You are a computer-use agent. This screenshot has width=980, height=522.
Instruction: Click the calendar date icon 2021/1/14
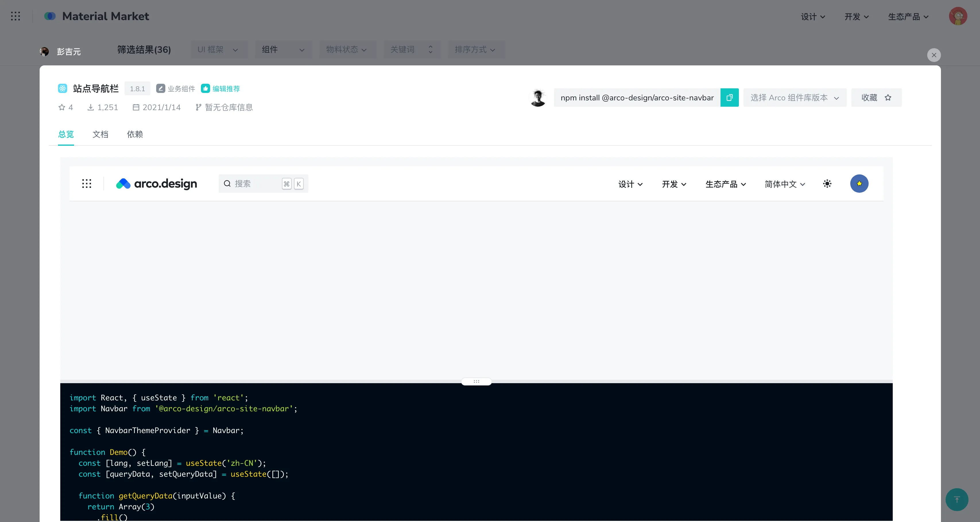tap(136, 107)
